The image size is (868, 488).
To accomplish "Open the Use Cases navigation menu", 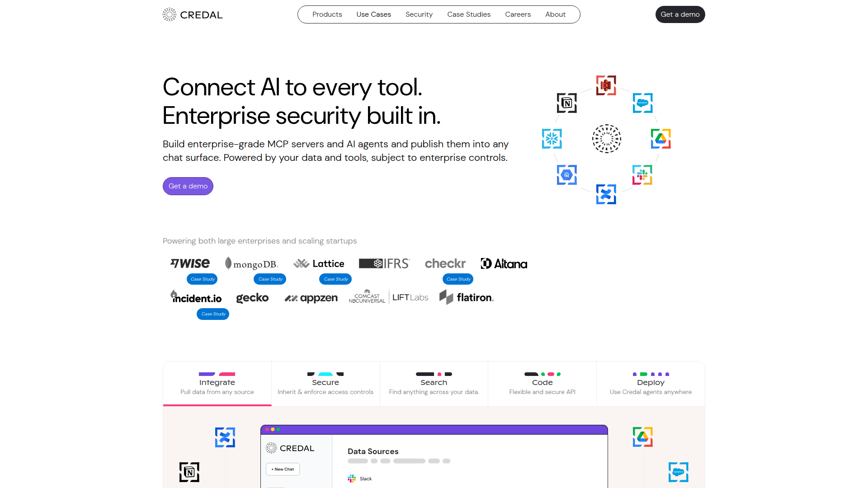I will click(x=373, y=14).
